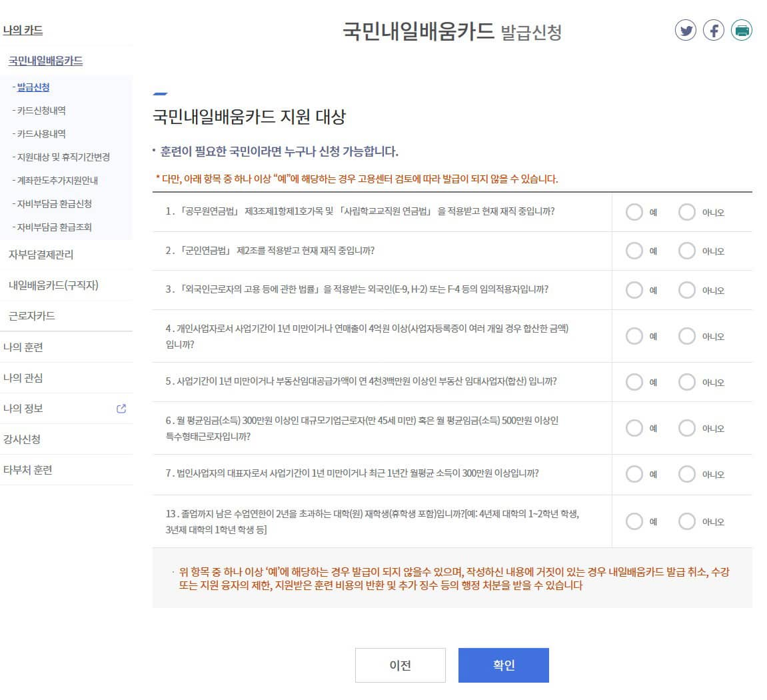The width and height of the screenshot is (767, 700).
Task: Select 예 for question 1 about 공무원연금법
Action: pos(634,212)
